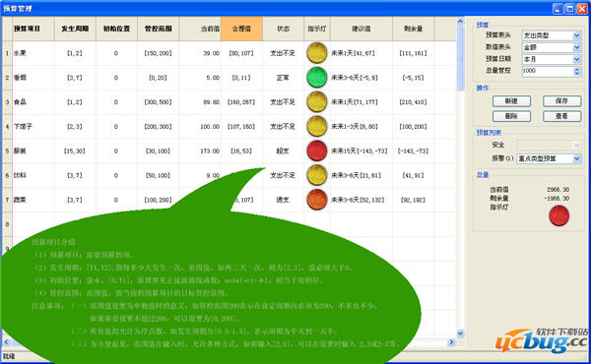Viewport: 591px width, 364px height.
Task: Select row number 1 header
Action: click(7, 53)
